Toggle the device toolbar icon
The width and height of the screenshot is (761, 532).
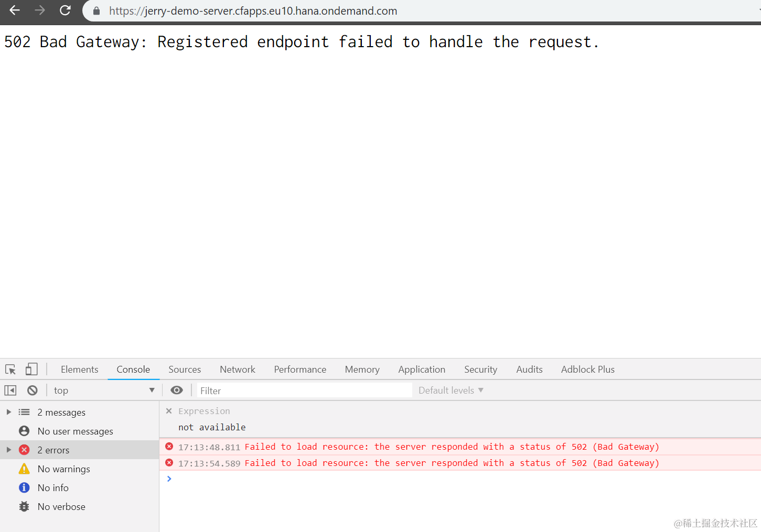click(31, 370)
